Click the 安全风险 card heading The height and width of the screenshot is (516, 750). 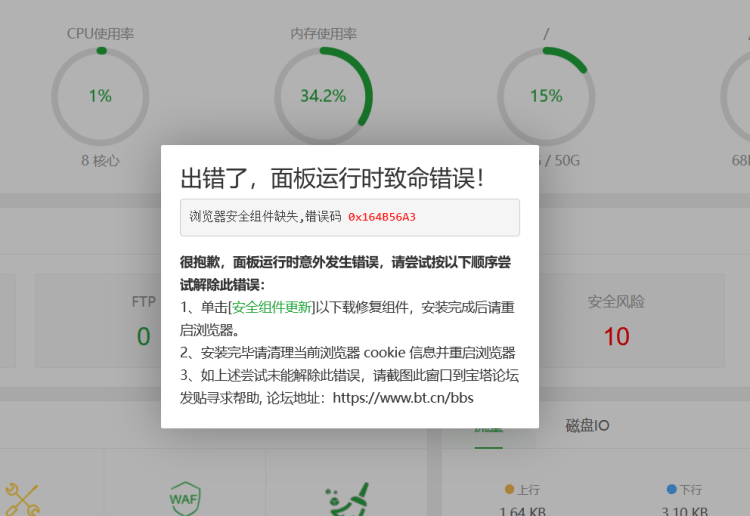(x=616, y=302)
